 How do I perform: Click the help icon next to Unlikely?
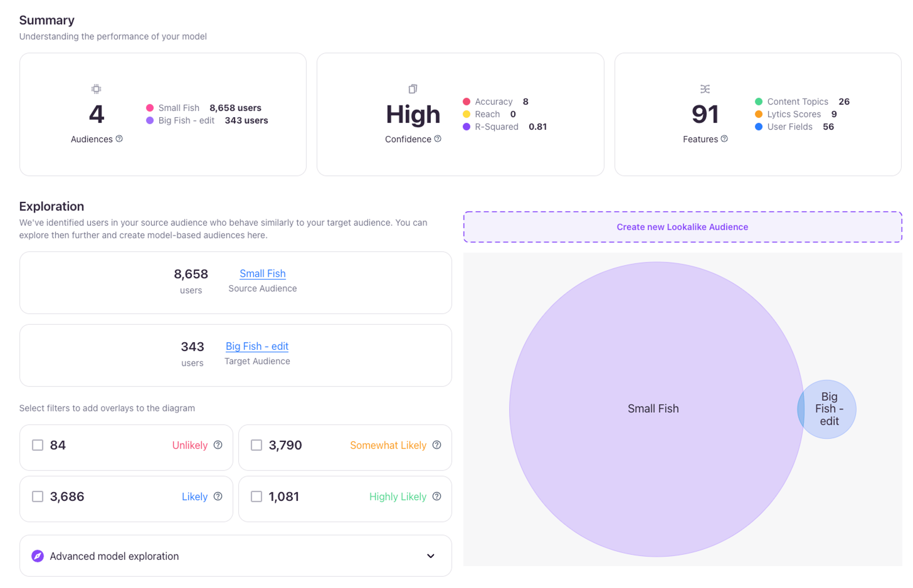tap(218, 445)
